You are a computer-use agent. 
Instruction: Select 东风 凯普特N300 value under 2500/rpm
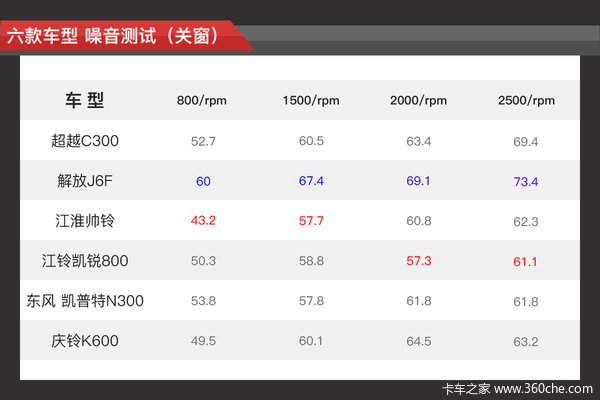526,302
